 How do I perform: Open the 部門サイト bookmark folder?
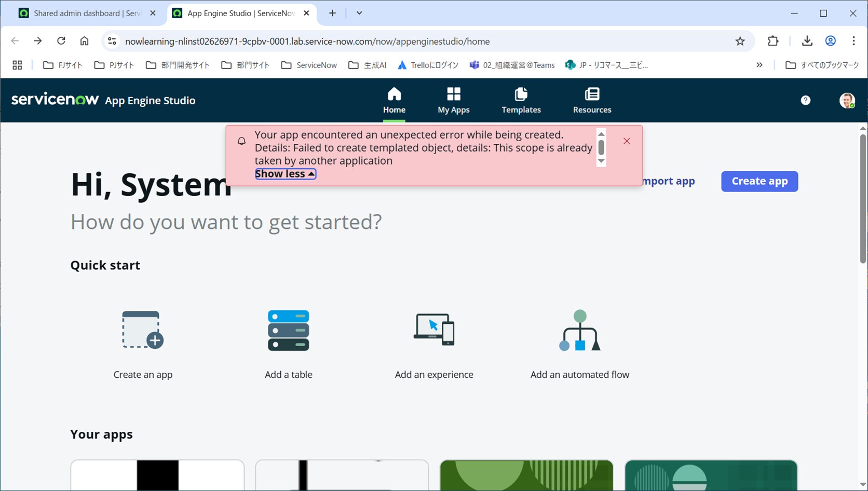[x=246, y=65]
